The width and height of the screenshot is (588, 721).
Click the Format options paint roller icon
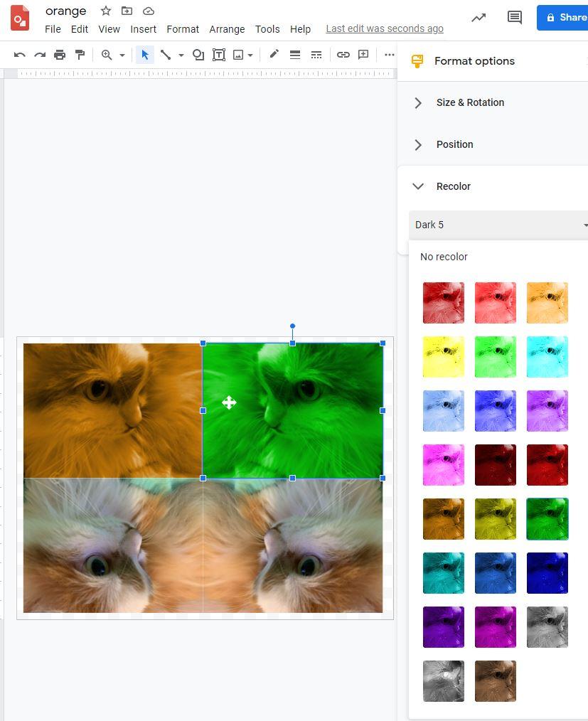coord(417,61)
